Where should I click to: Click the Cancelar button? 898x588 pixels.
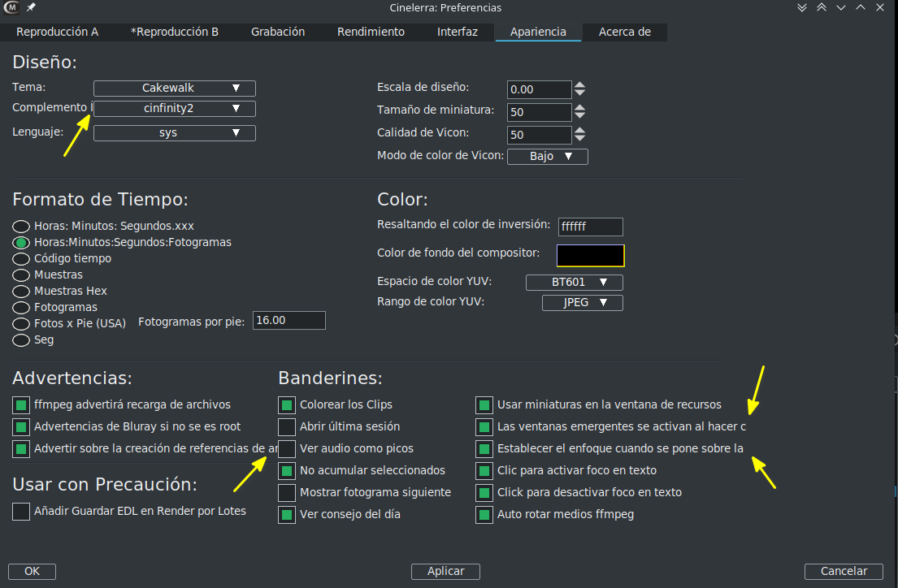(x=844, y=572)
